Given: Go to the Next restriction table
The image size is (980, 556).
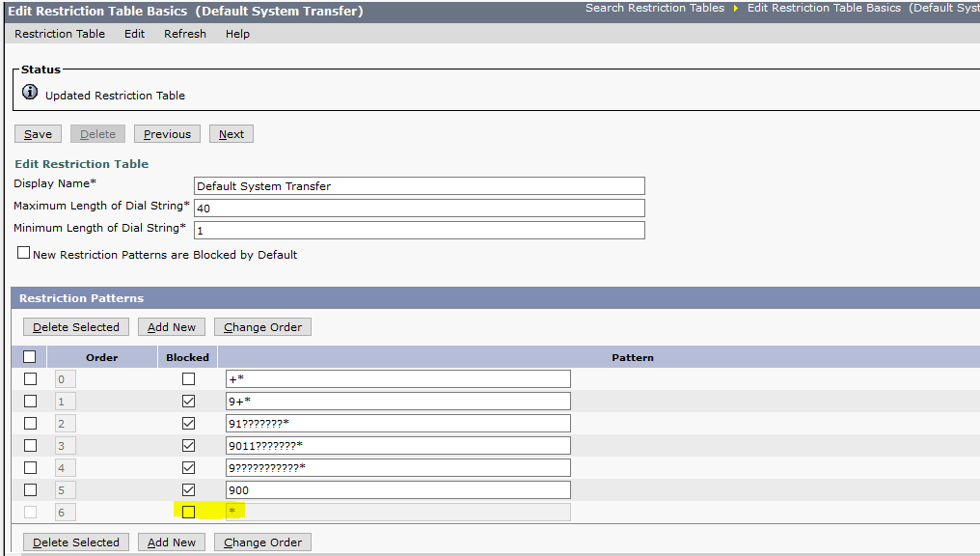Looking at the screenshot, I should (231, 134).
